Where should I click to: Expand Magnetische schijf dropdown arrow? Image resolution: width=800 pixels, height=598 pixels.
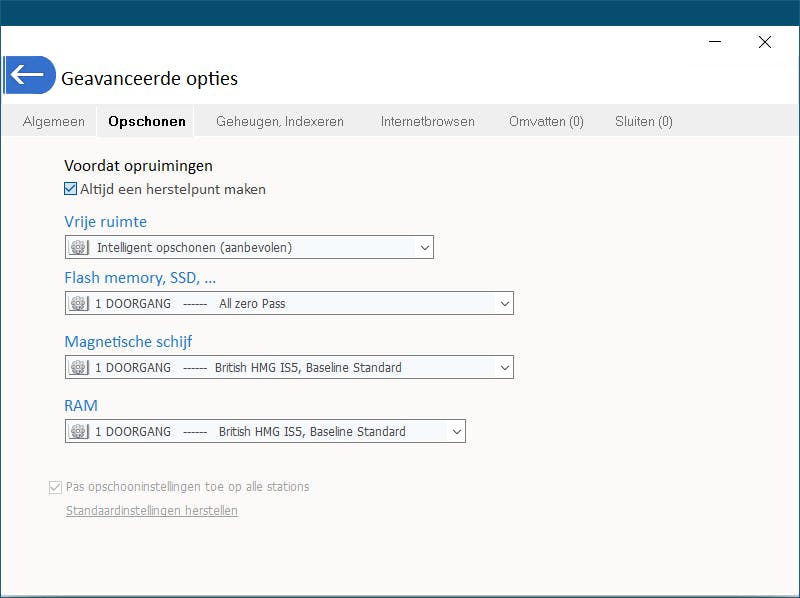pyautogui.click(x=504, y=367)
